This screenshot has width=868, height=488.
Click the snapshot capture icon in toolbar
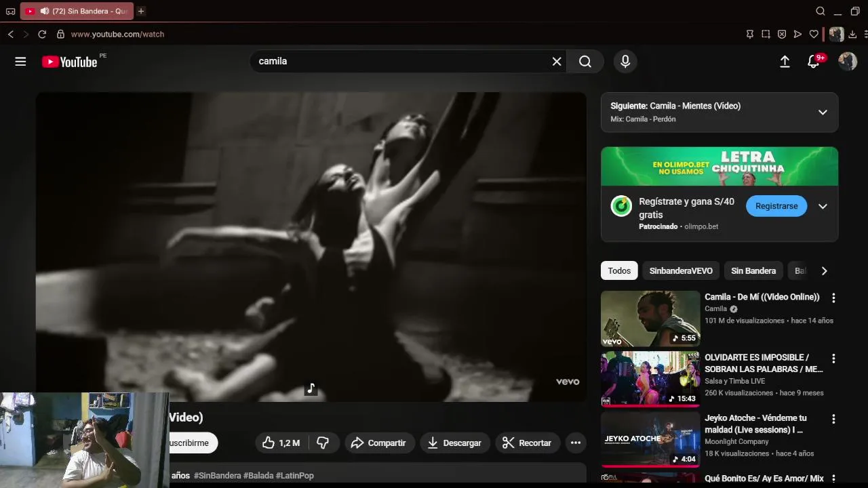(x=766, y=34)
